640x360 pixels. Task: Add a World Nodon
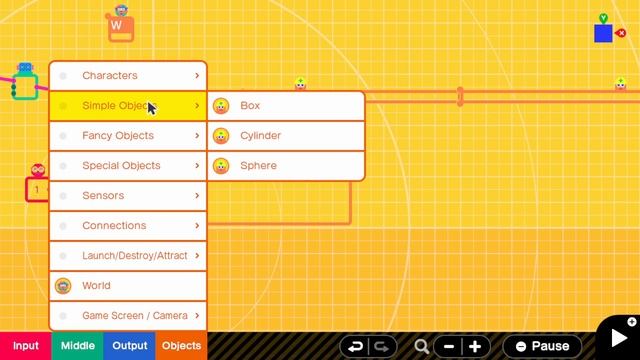tap(128, 286)
